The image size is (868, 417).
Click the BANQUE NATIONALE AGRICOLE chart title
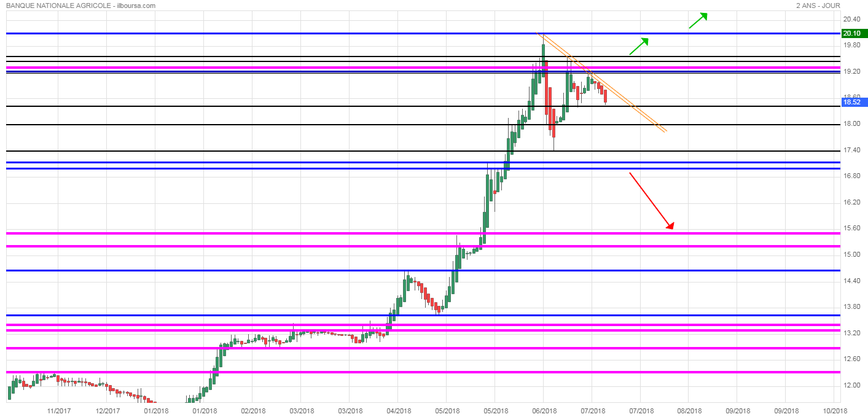click(80, 6)
